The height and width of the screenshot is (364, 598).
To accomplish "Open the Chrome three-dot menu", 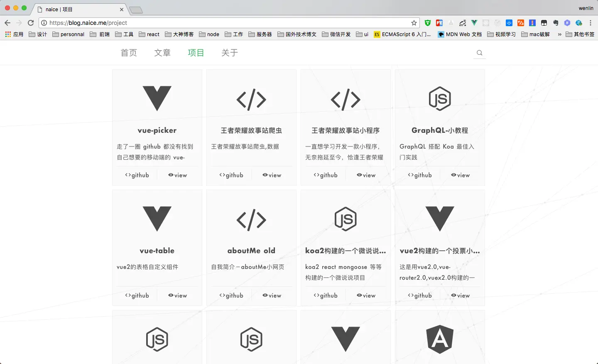I will [x=591, y=23].
